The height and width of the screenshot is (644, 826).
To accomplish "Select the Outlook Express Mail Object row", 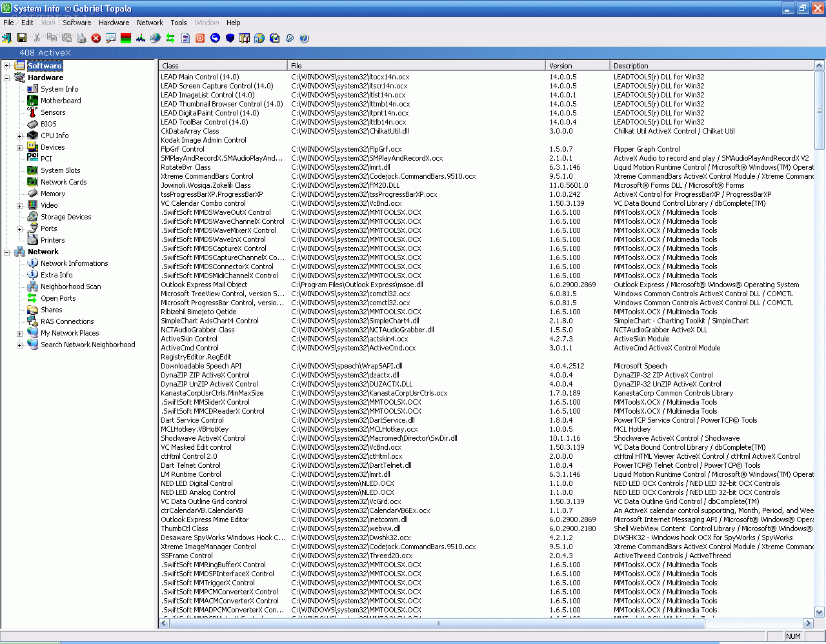I will (487, 285).
